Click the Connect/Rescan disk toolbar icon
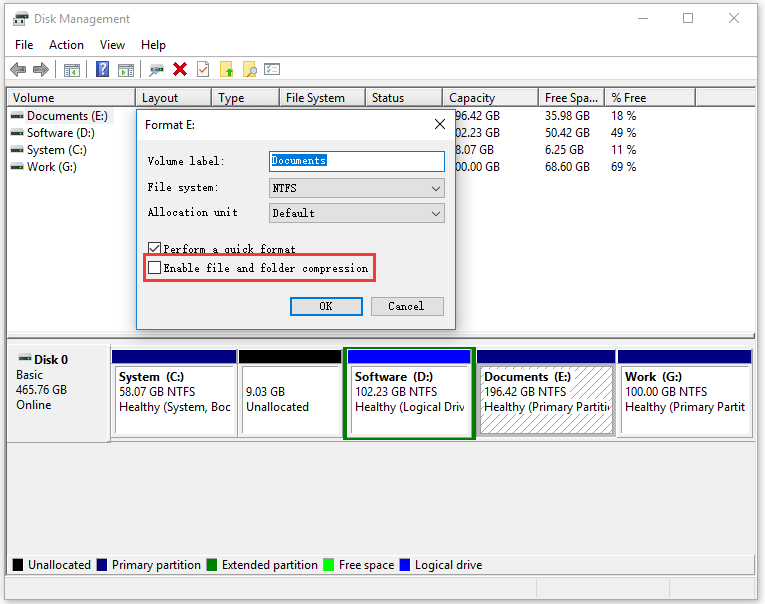 pyautogui.click(x=156, y=70)
